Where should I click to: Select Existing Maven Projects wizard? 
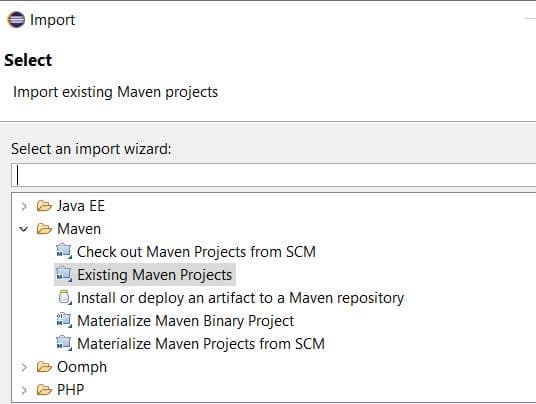pyautogui.click(x=155, y=275)
